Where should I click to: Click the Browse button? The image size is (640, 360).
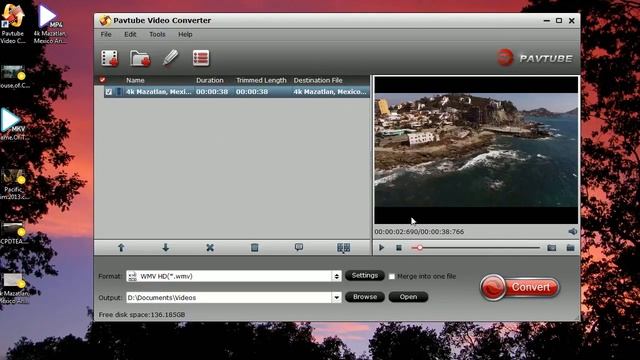364,297
